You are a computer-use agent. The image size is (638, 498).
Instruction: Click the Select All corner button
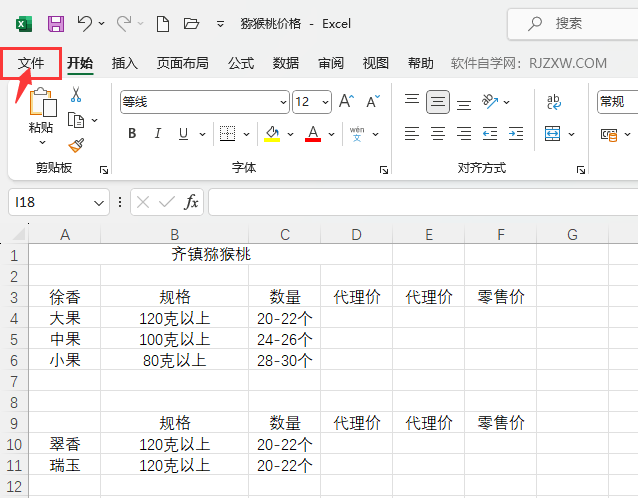17,234
